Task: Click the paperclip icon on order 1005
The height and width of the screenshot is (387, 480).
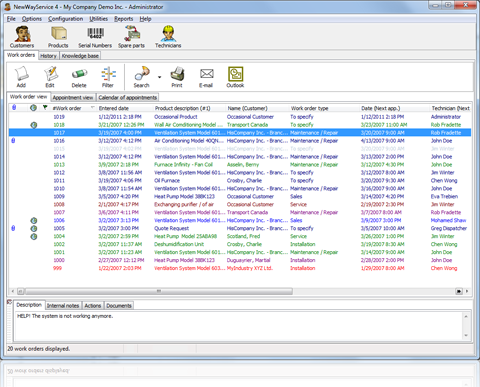Action: click(13, 228)
